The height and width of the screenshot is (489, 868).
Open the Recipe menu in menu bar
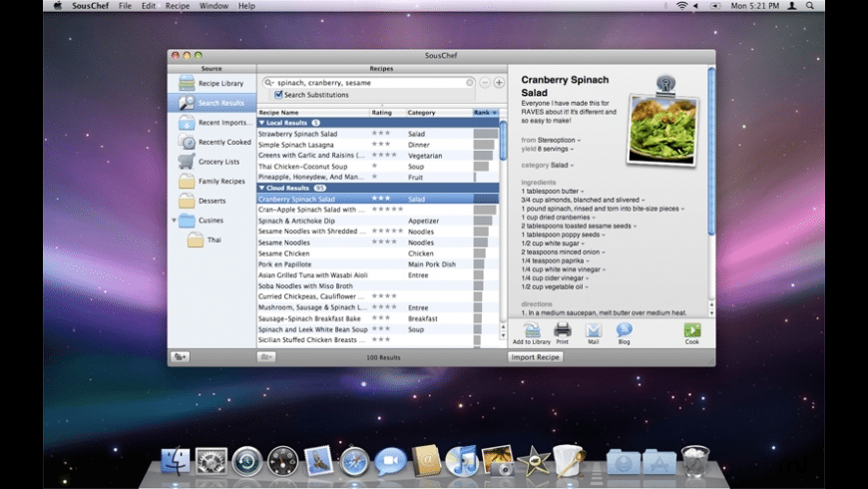click(x=178, y=6)
